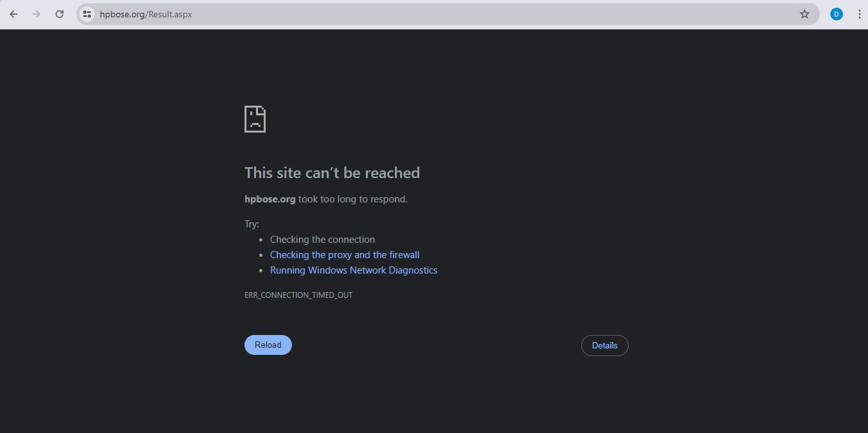868x433 pixels.
Task: Bookmark this page with the star icon
Action: click(805, 14)
